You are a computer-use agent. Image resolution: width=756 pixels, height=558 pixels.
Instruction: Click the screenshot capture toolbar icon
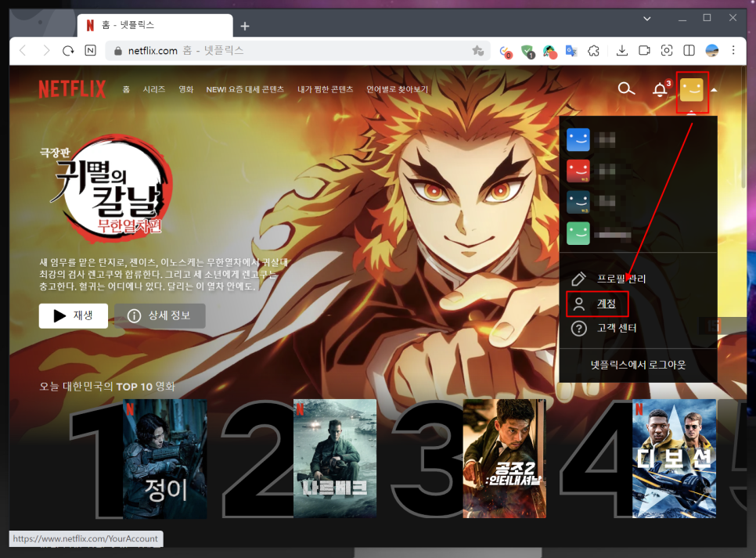(667, 50)
